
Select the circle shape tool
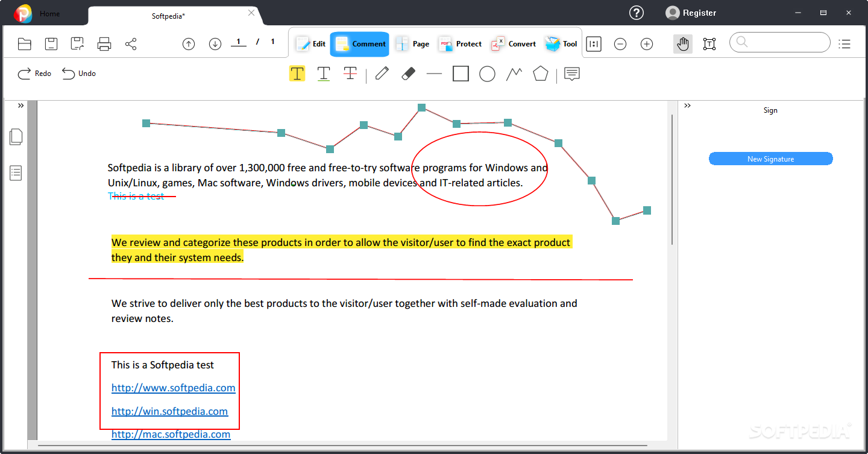(x=487, y=74)
